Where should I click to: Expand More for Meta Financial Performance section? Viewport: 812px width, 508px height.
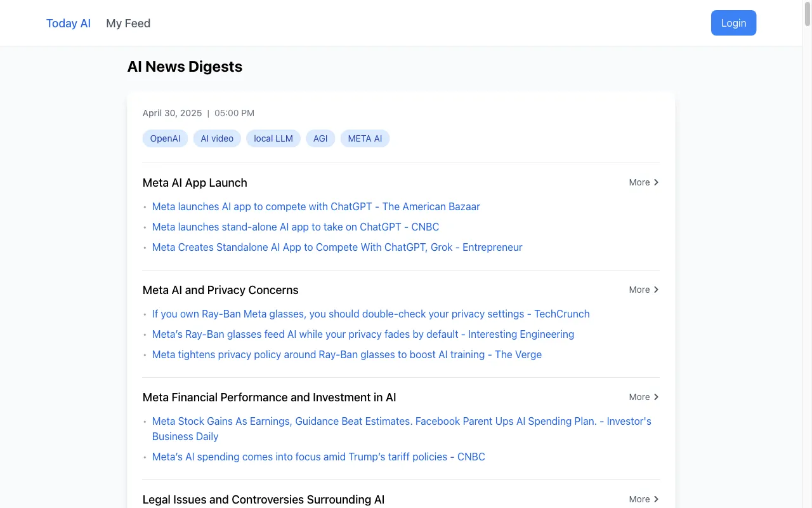click(644, 397)
